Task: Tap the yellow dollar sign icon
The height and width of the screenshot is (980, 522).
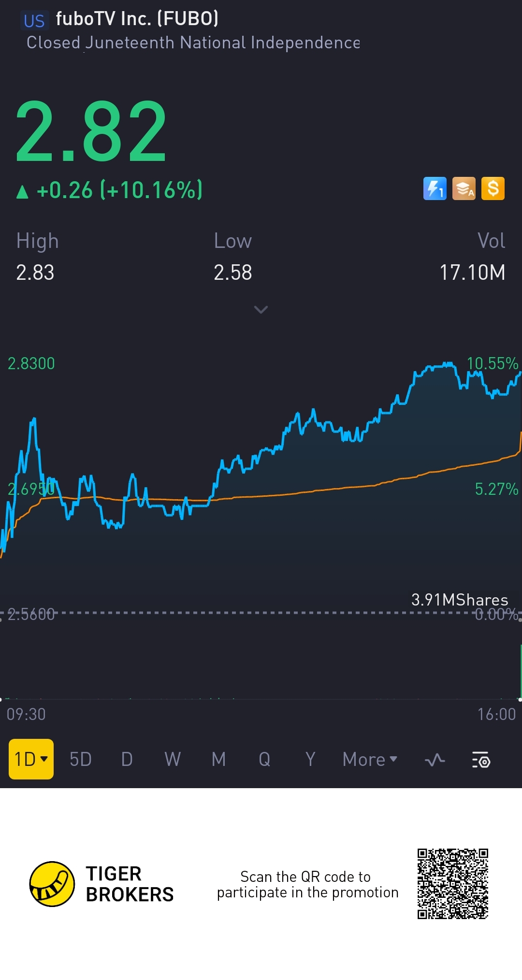Action: click(x=493, y=188)
